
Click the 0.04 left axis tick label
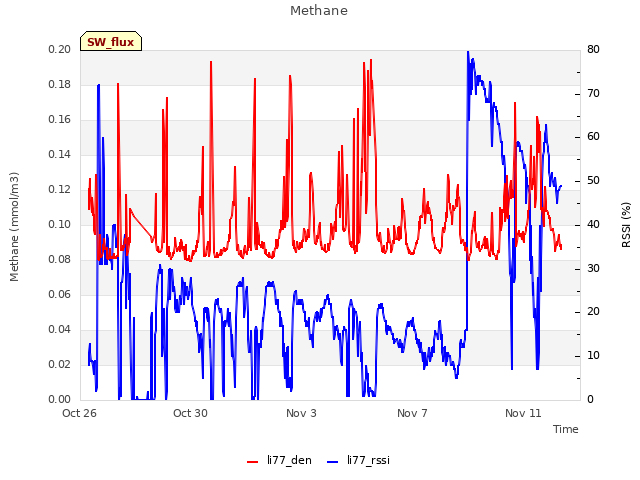60,329
